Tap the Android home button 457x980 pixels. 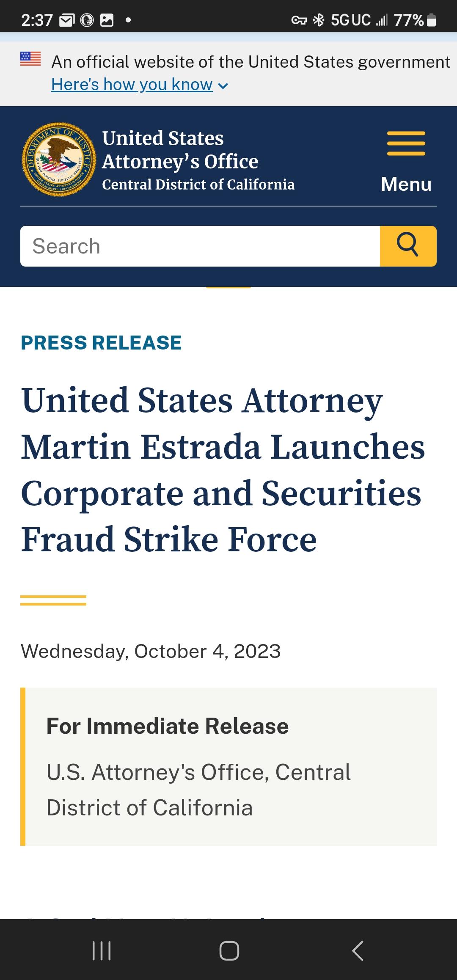coord(229,951)
